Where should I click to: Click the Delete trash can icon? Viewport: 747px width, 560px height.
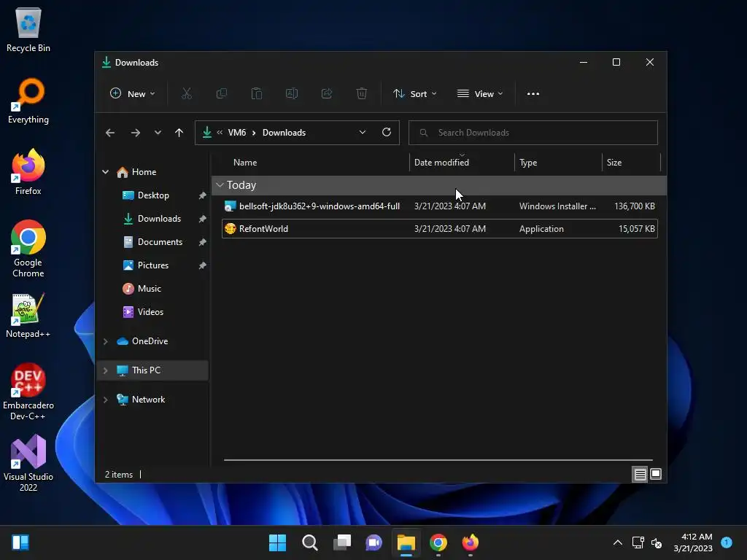[362, 94]
